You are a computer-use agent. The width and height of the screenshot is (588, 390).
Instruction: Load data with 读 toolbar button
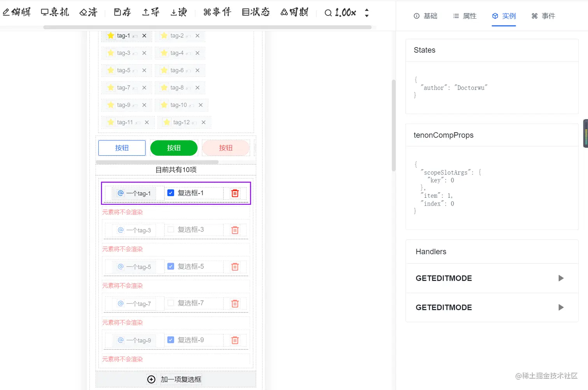[x=179, y=12]
